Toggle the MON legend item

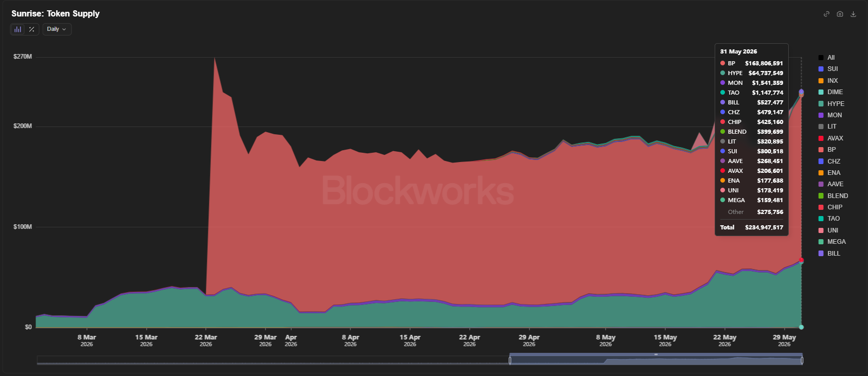[830, 115]
